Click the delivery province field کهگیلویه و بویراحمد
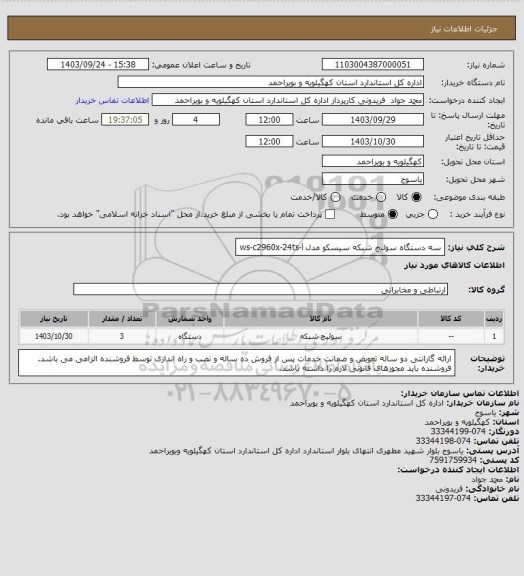 tap(373, 161)
